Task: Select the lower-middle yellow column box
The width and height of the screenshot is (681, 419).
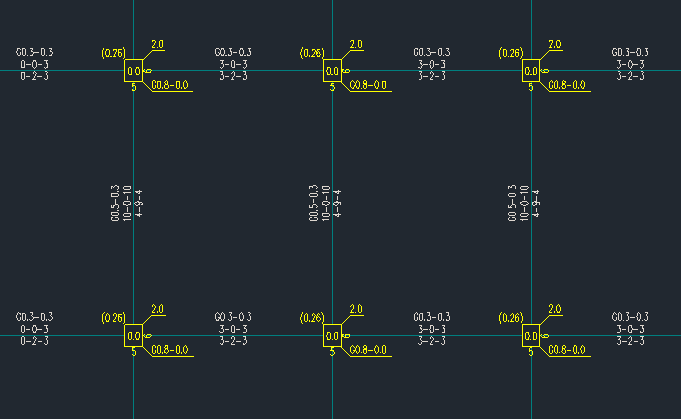Action: [332, 336]
